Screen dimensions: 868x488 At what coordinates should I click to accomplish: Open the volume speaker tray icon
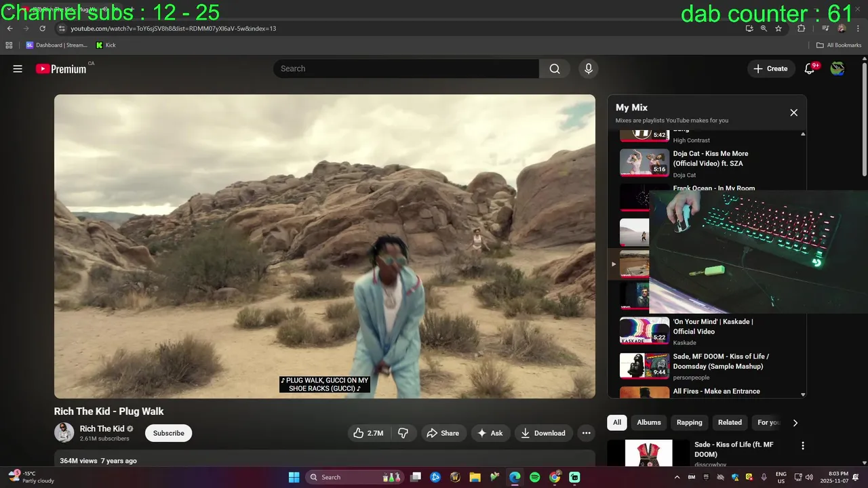tap(809, 477)
